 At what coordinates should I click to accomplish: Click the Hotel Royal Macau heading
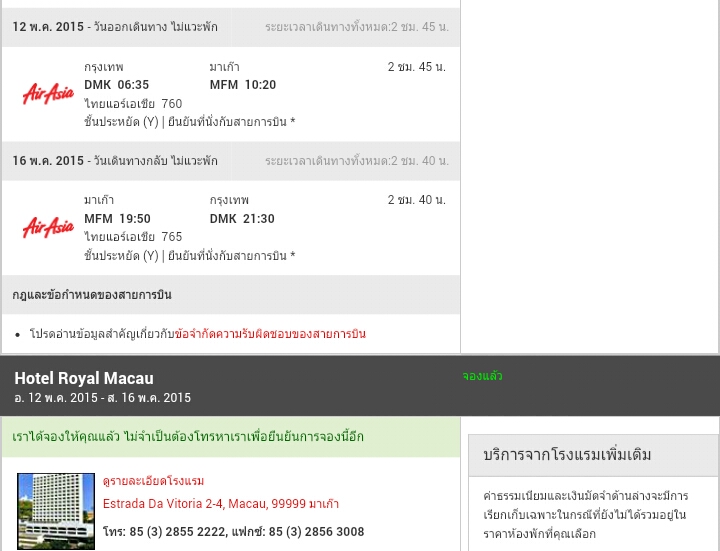pos(84,378)
